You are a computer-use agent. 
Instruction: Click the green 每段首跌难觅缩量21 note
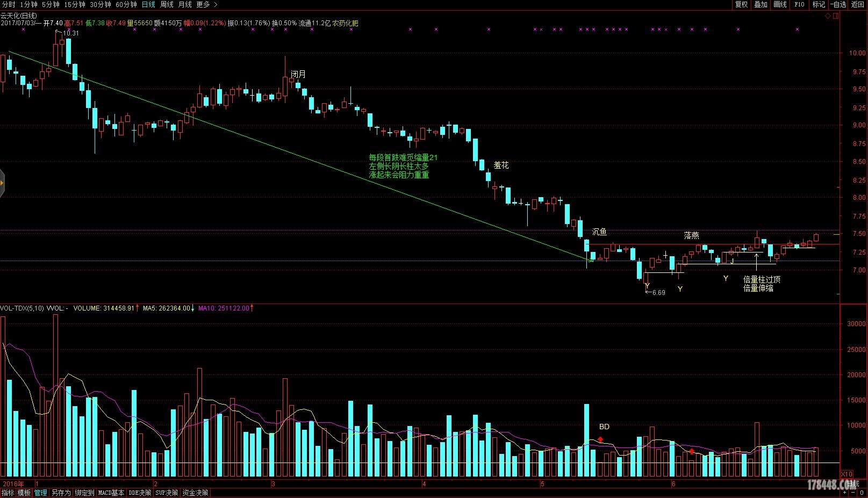(403, 157)
